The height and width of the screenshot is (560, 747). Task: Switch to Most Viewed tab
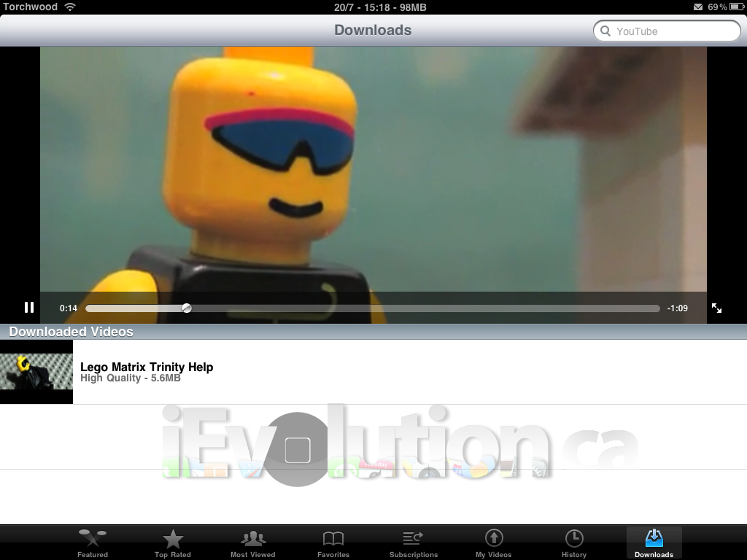(x=253, y=542)
